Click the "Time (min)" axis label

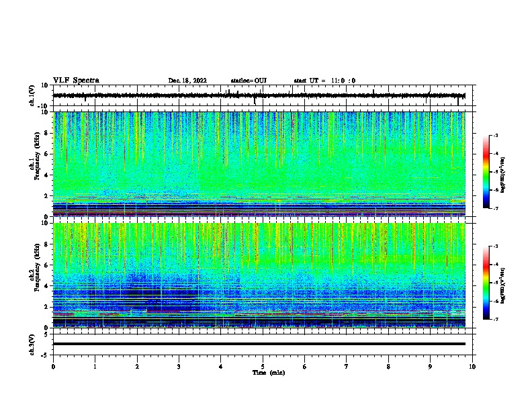269,373
